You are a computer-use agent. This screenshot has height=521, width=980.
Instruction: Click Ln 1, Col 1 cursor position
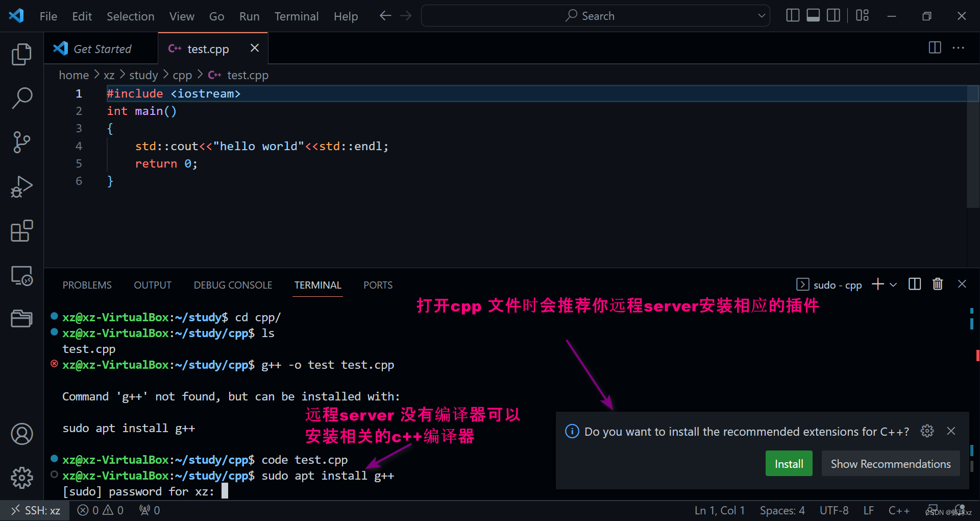719,510
